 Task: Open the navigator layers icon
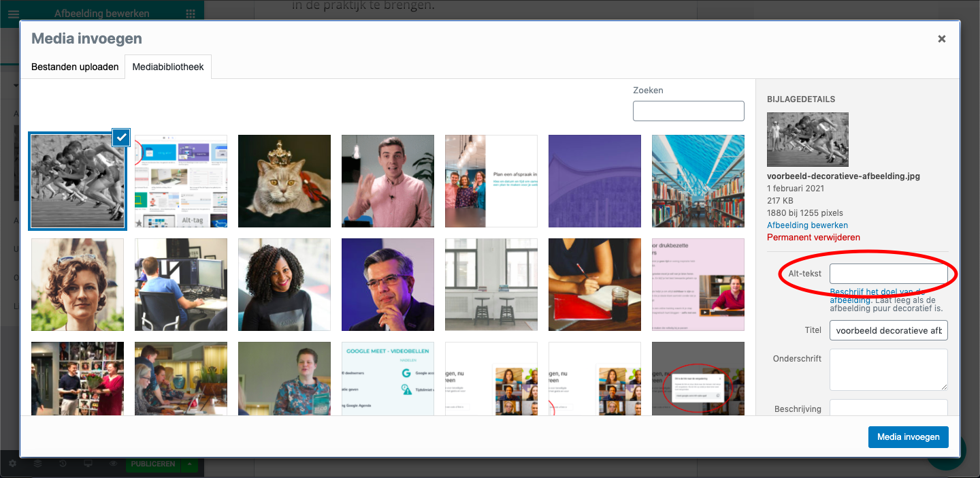tap(37, 464)
